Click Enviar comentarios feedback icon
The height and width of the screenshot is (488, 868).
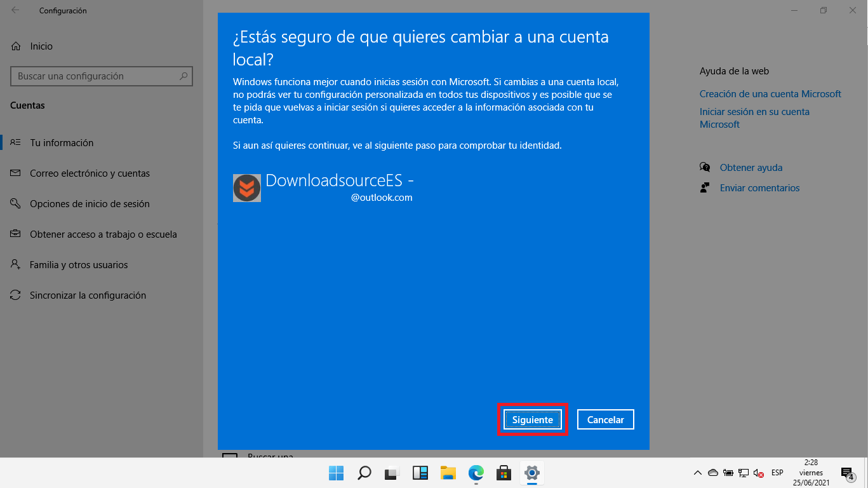coord(705,187)
